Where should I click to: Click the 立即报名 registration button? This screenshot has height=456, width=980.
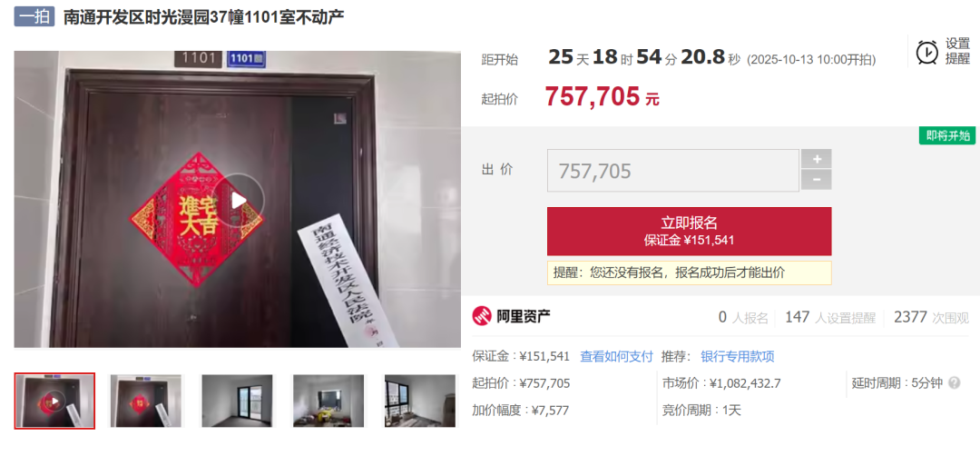(690, 231)
